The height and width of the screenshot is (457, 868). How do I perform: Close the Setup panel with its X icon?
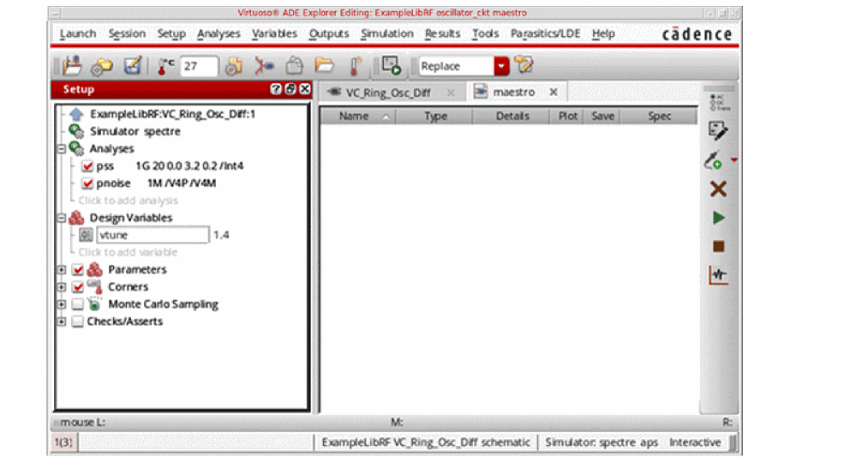click(x=304, y=89)
